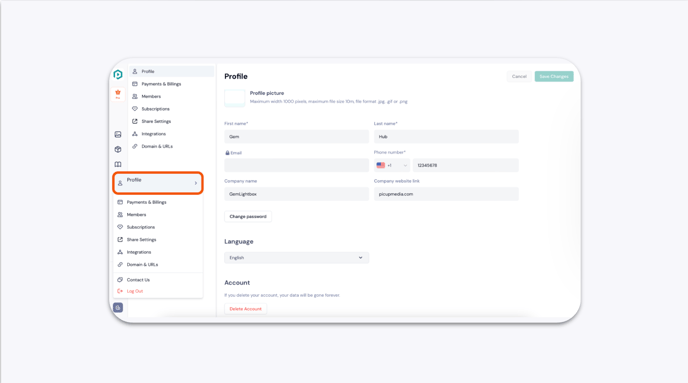The image size is (688, 383).
Task: Click the Company name input field
Action: tap(297, 194)
